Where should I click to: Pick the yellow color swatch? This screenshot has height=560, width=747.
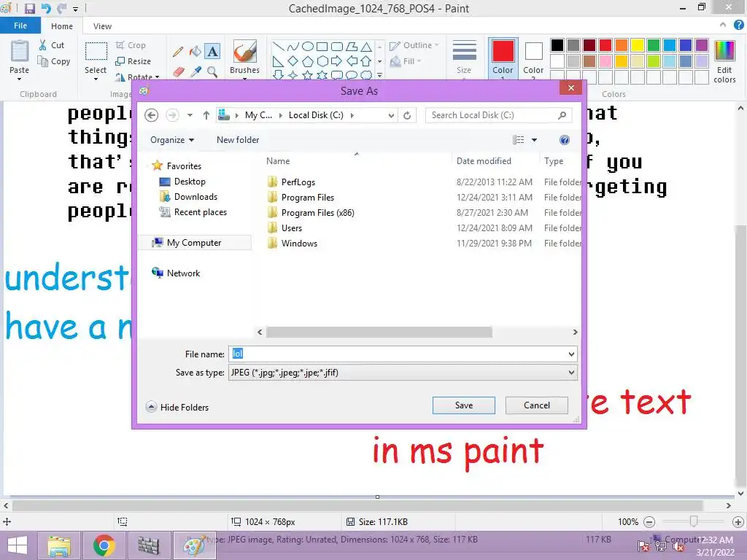[637, 45]
